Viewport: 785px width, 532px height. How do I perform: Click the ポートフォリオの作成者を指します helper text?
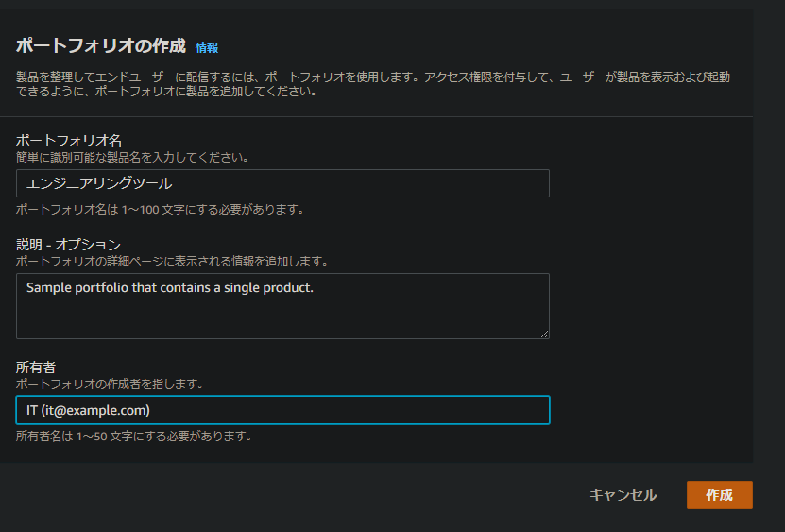pos(110,385)
